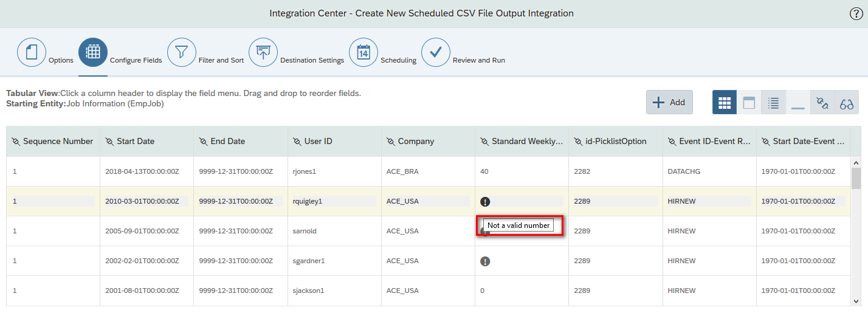
Task: Click the table vertical scrollbar thumb
Action: pos(856,179)
